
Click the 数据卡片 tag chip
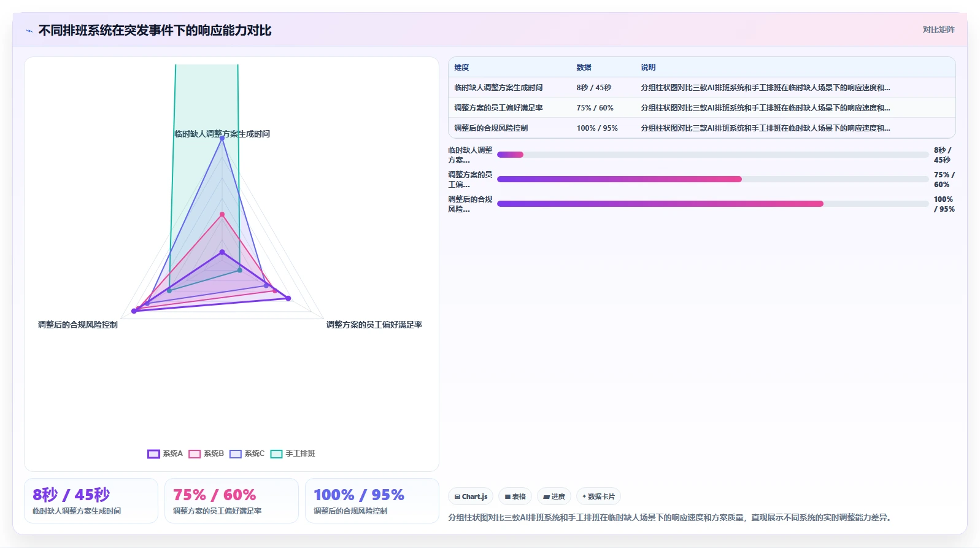click(598, 496)
